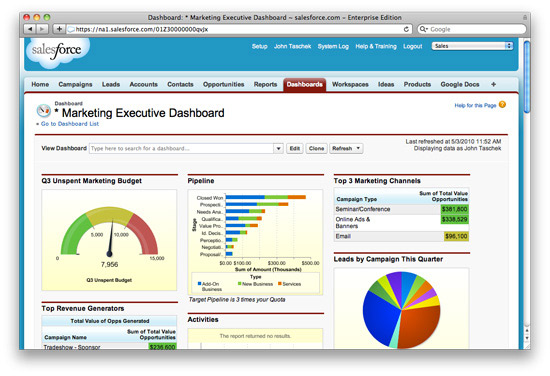Click the Add-On Business blue legend swatch
The image size is (550, 376).
coord(200,283)
